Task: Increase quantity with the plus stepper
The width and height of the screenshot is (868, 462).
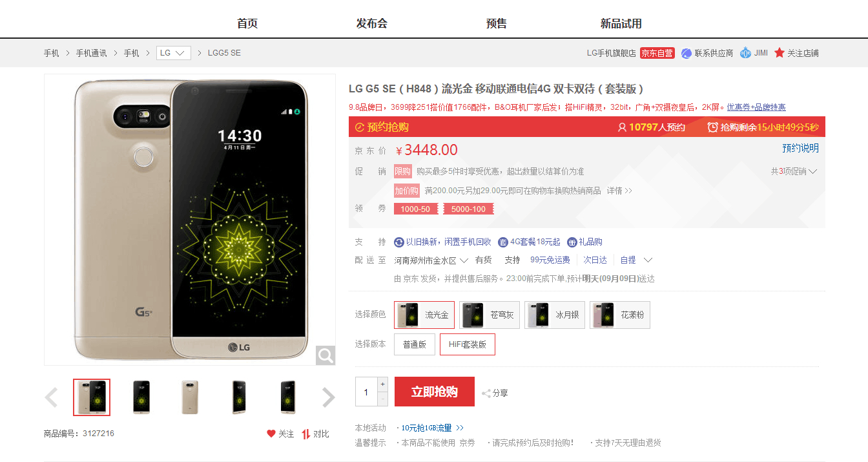Action: (x=382, y=384)
